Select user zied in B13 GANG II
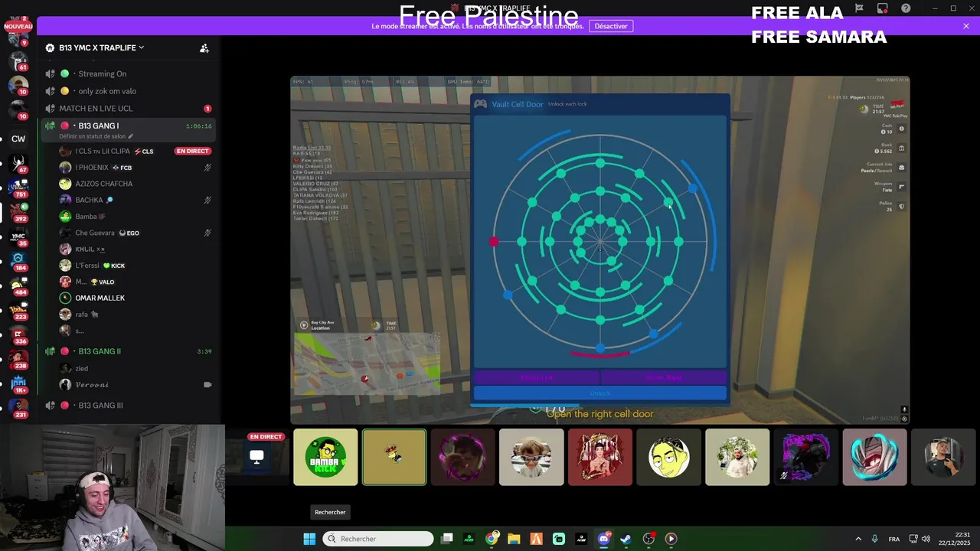This screenshot has width=980, height=551. pos(136,368)
